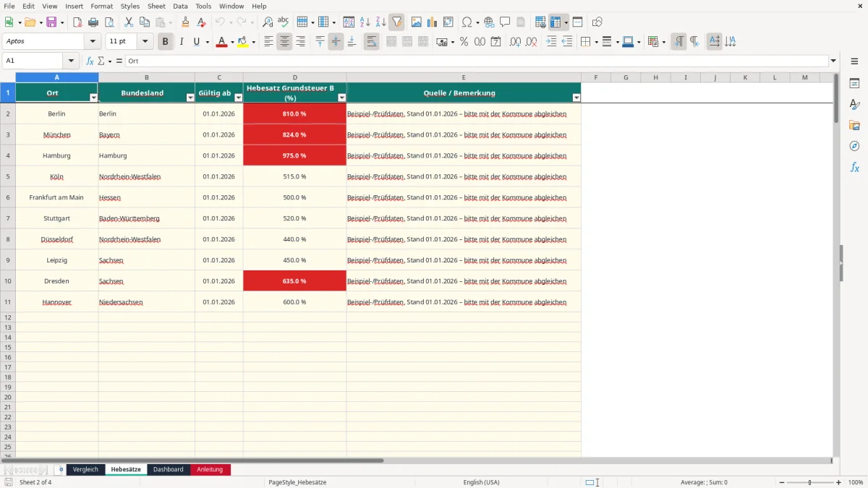Open the sidebar Gallery deck
The height and width of the screenshot is (488, 868).
pyautogui.click(x=854, y=125)
